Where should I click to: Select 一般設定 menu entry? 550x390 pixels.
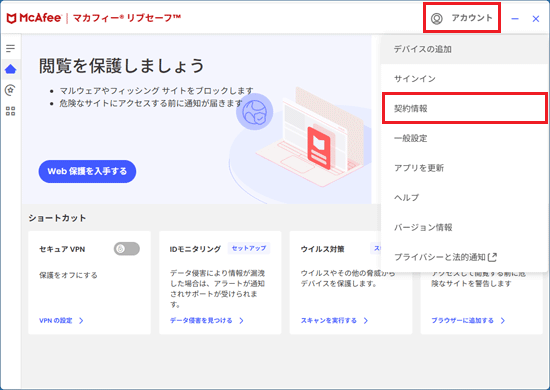coord(464,138)
